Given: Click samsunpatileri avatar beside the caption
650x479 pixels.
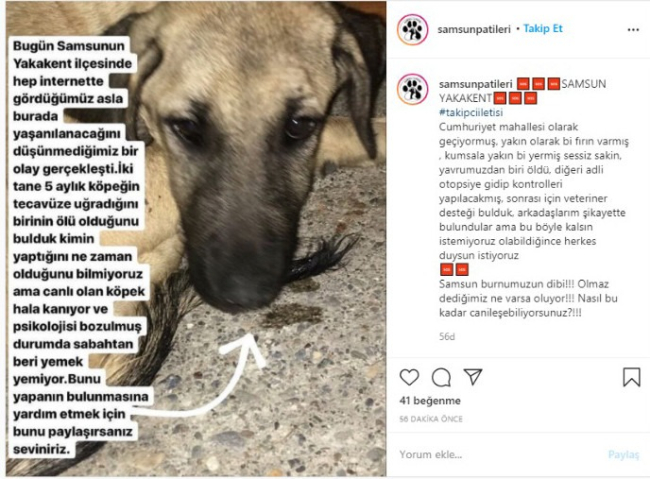Looking at the screenshot, I should click(x=412, y=89).
